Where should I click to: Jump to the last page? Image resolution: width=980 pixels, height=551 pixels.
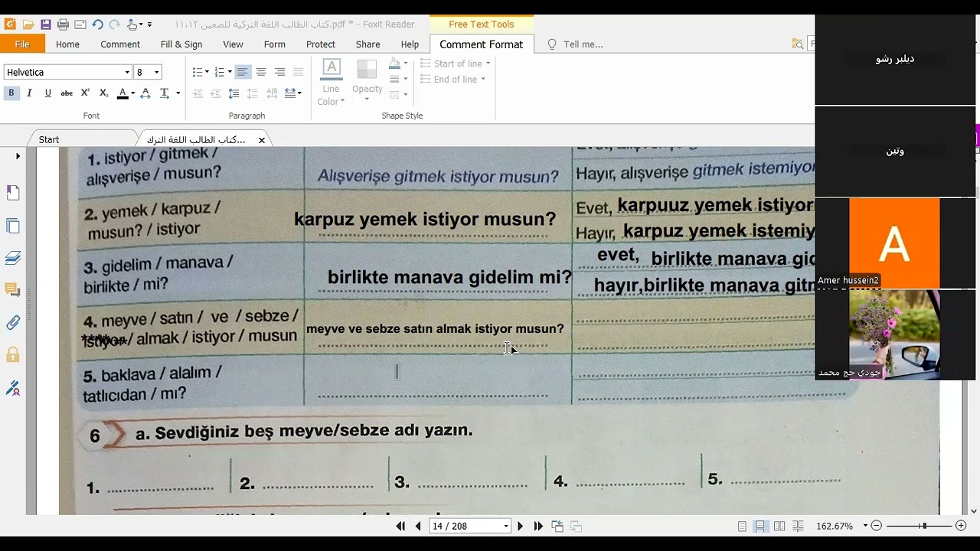[x=538, y=526]
